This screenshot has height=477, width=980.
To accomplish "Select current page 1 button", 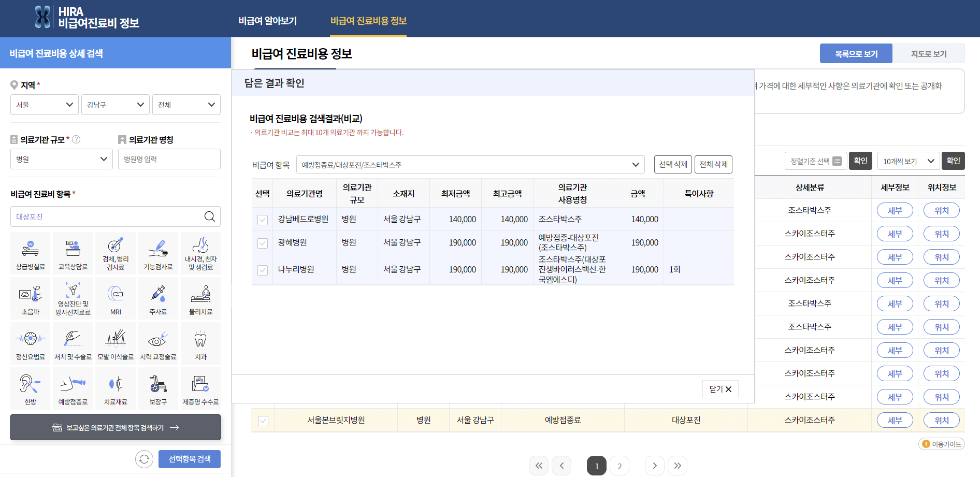I will (x=597, y=466).
